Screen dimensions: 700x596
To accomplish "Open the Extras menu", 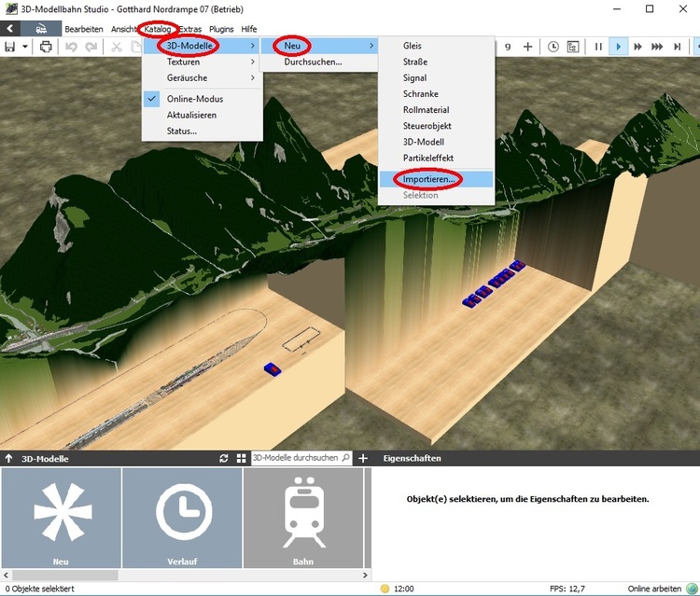I will click(190, 29).
